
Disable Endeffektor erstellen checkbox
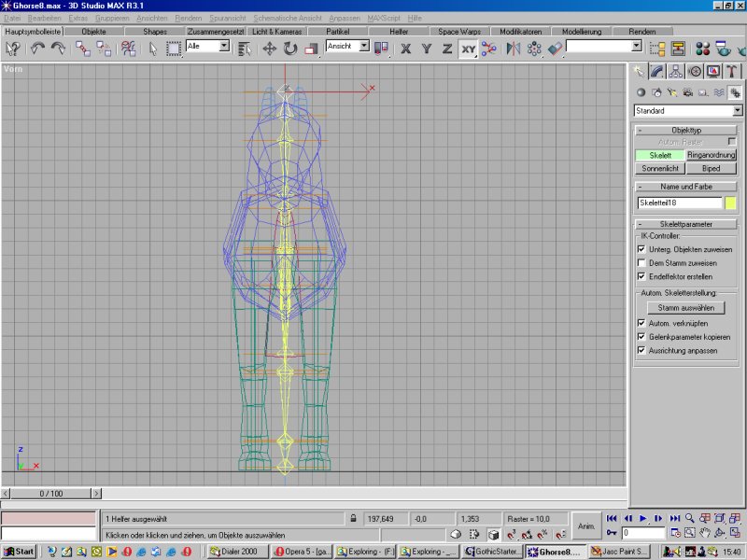pos(641,277)
